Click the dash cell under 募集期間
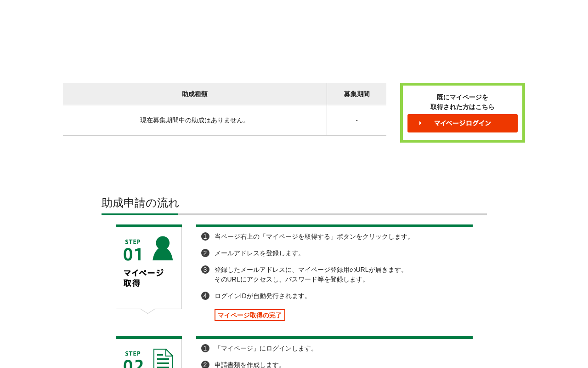This screenshot has height=368, width=588. tap(356, 120)
